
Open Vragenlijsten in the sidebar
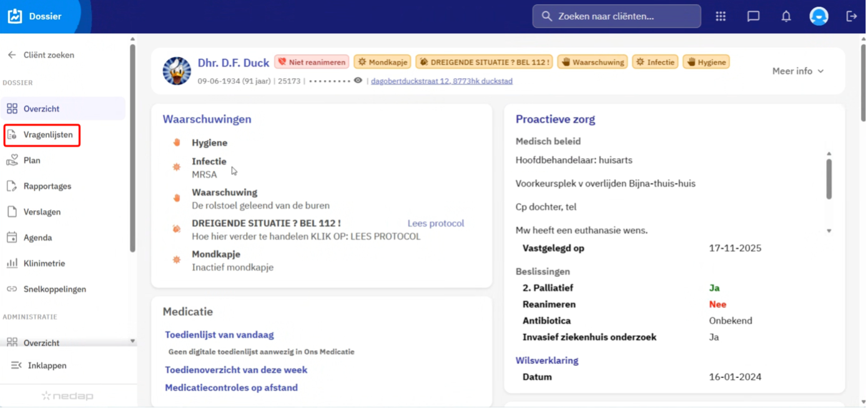click(42, 134)
